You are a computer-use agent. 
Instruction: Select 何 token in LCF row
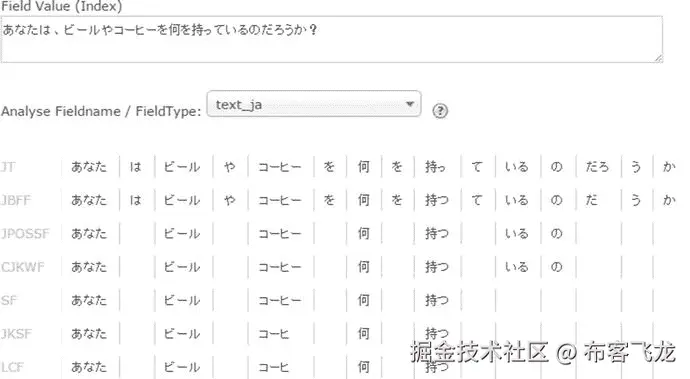[363, 367]
